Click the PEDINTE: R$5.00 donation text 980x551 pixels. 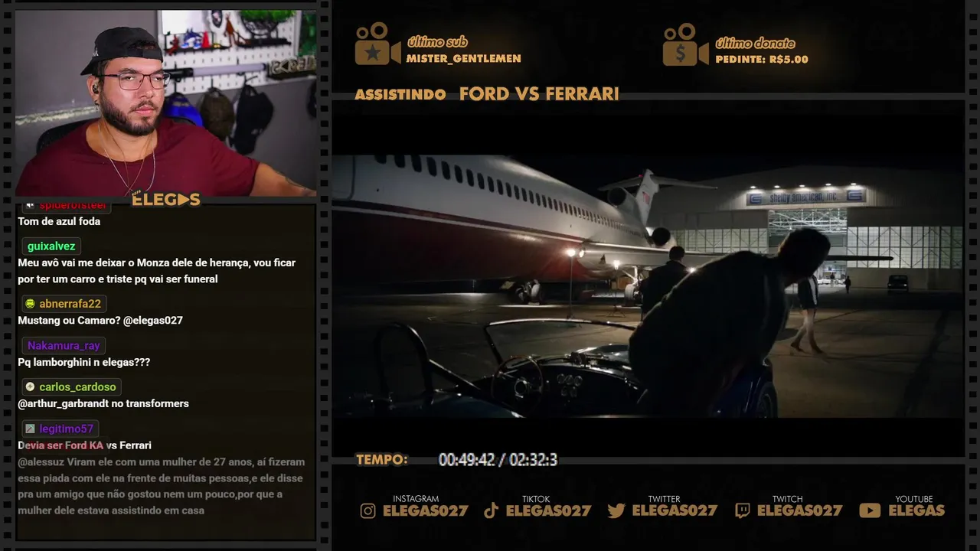[x=762, y=59]
